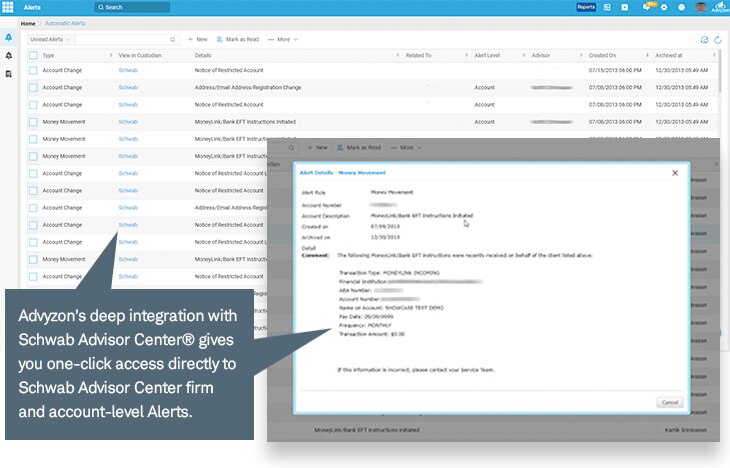Check the MoneyLink/Bank EFT Instructions Initiated row
730x468 pixels.
[x=33, y=122]
